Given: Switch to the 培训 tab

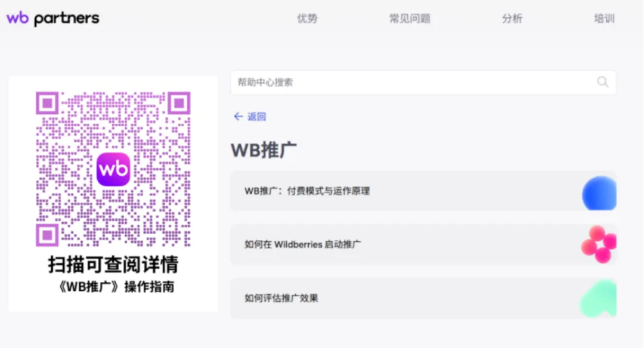Looking at the screenshot, I should point(604,18).
